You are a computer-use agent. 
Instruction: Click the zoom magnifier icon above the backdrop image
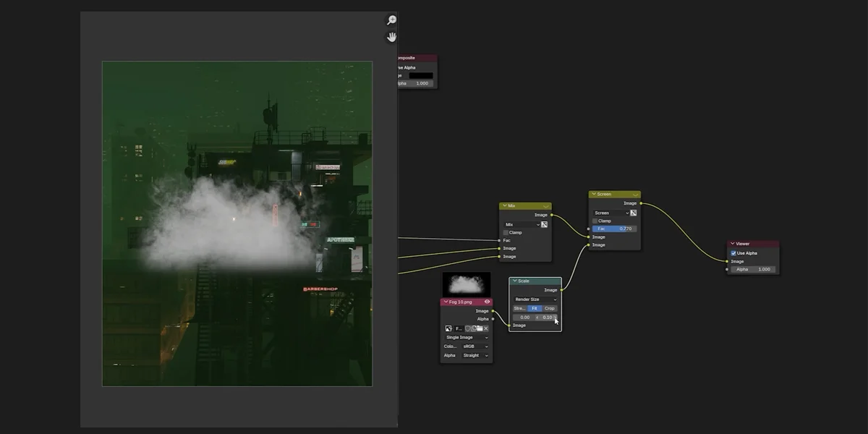pyautogui.click(x=391, y=19)
